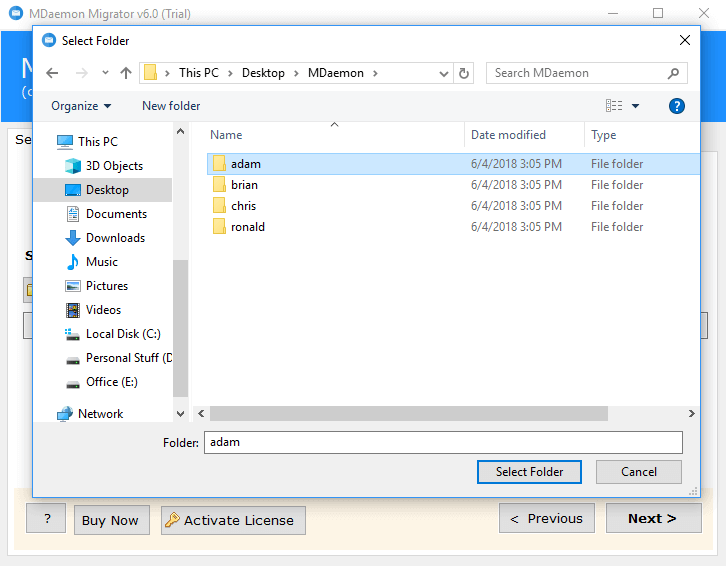Screen dimensions: 726x566
Task: Expand chevron after Desktop breadcrumb
Action: (x=296, y=73)
